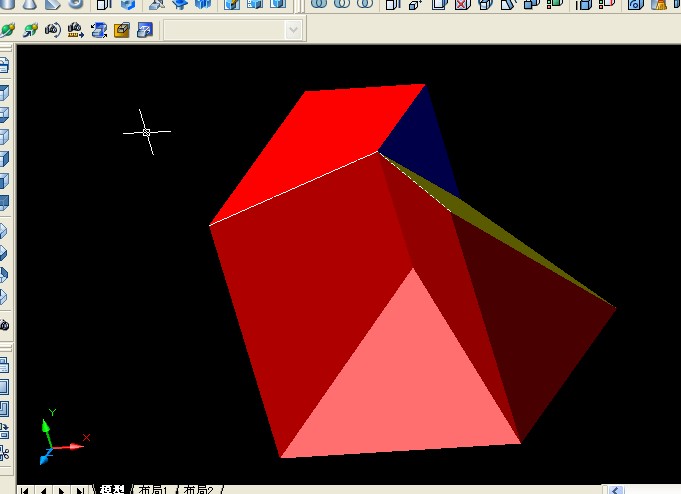Screen dimensions: 681x494
Task: Select the Torus solid tool
Action: click(x=76, y=4)
